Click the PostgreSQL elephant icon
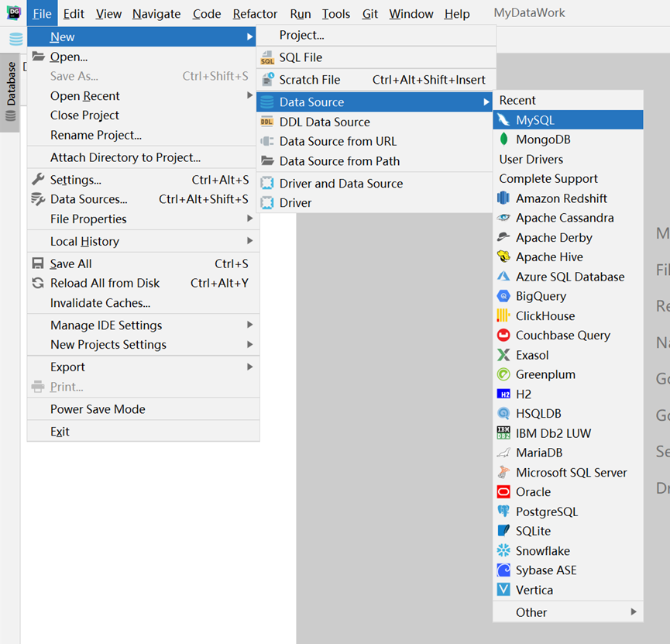This screenshot has height=644, width=670. 503,511
